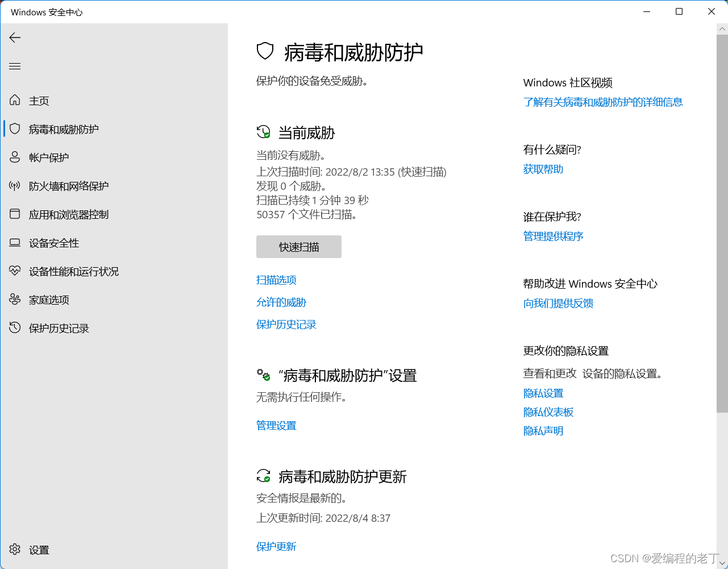
Task: Click 获取帮助 link
Action: pos(543,169)
